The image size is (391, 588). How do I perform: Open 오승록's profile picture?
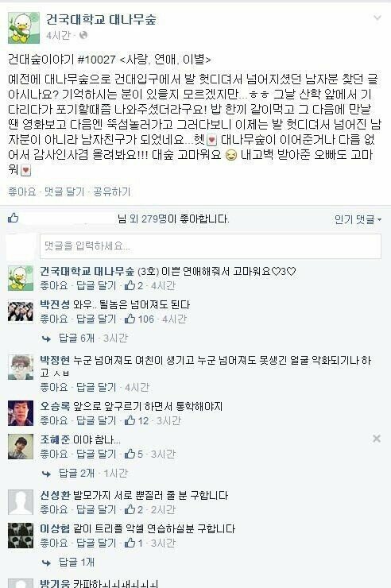point(21,413)
